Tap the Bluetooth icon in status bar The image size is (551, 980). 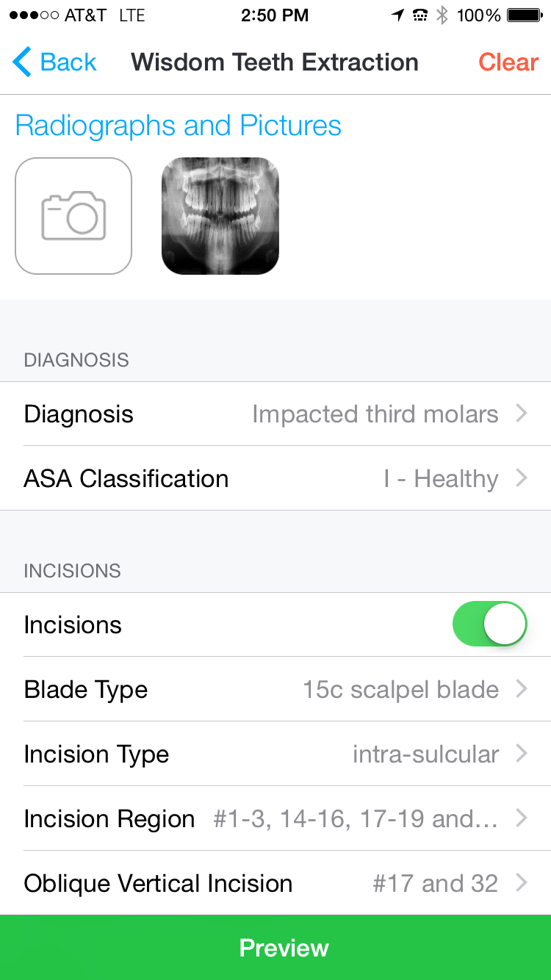pos(442,15)
